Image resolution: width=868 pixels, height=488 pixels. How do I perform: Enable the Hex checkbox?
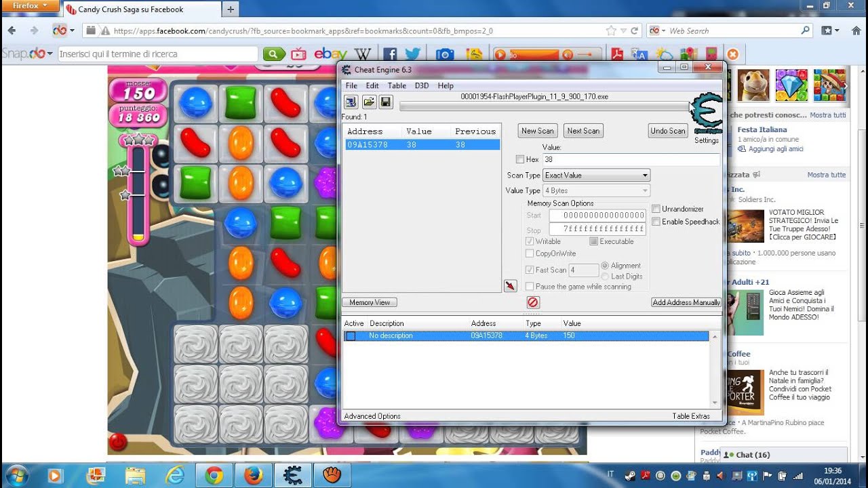(520, 159)
